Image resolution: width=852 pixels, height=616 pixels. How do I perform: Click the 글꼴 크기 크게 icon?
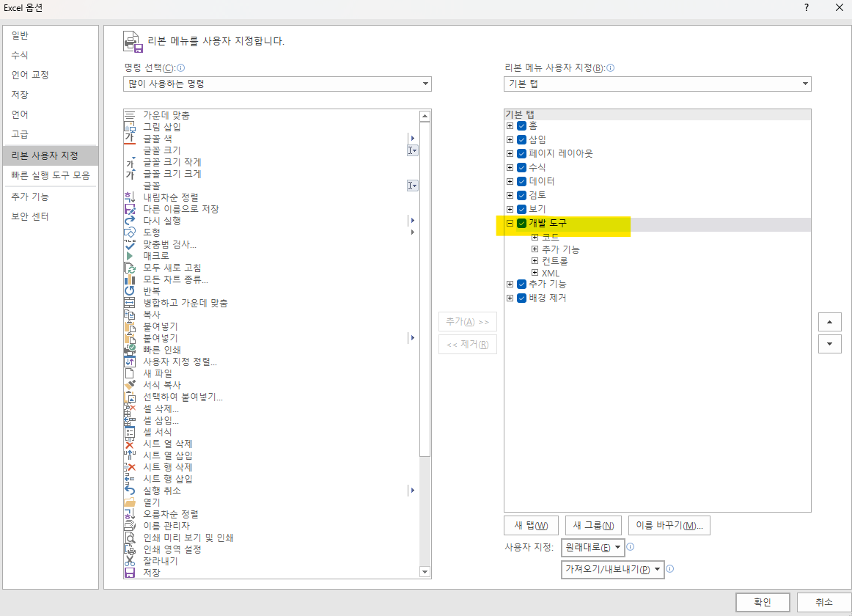[x=129, y=174]
